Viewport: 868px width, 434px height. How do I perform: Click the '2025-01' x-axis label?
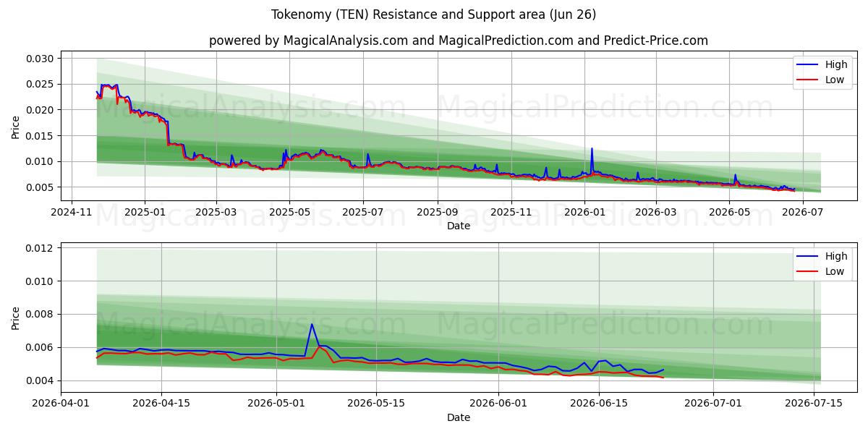[x=145, y=213]
